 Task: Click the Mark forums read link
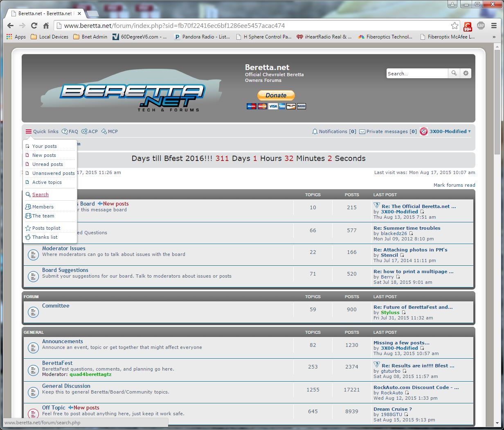tap(454, 185)
